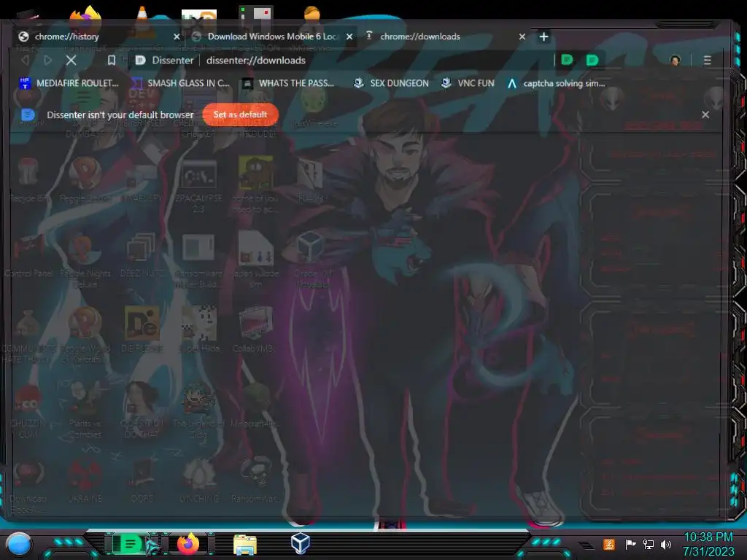Open the profile avatar menu

[x=675, y=60]
